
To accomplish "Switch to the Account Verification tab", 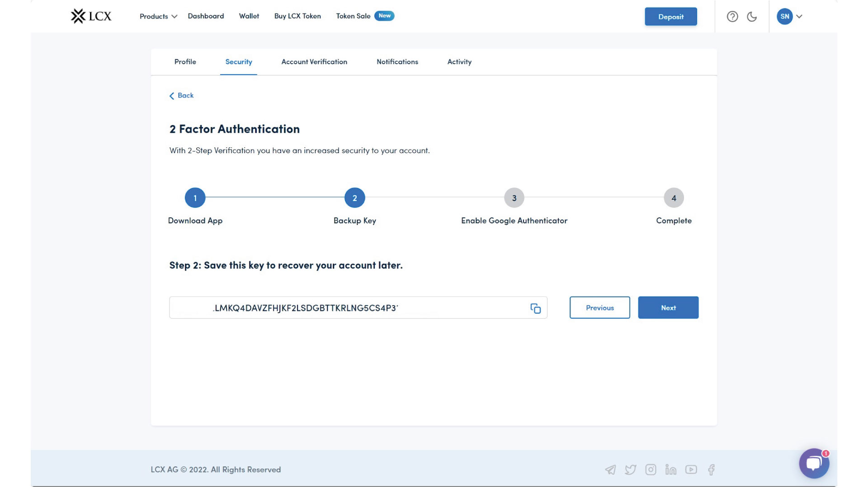I will tap(314, 62).
